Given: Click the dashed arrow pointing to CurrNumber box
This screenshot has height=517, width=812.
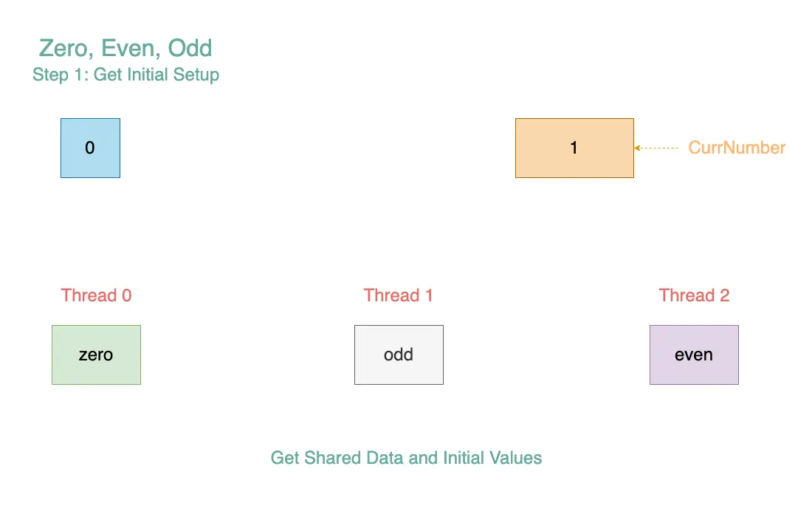Looking at the screenshot, I should click(656, 148).
